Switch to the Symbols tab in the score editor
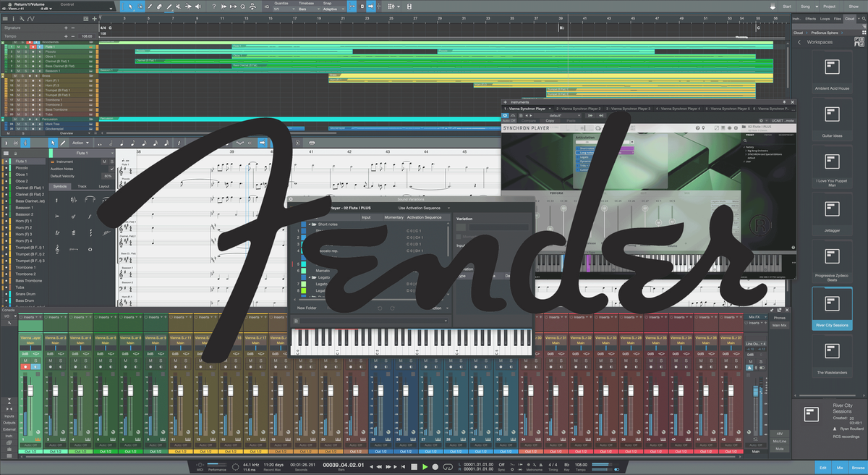 click(59, 186)
